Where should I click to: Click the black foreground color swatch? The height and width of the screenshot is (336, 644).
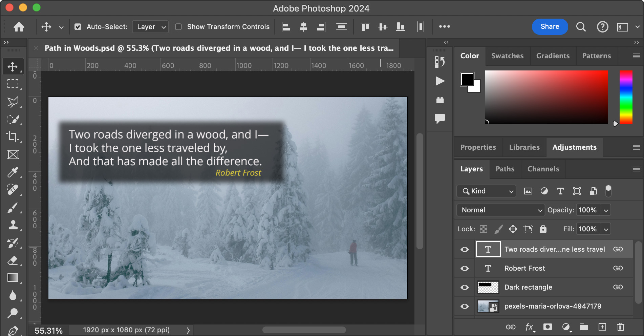click(467, 79)
